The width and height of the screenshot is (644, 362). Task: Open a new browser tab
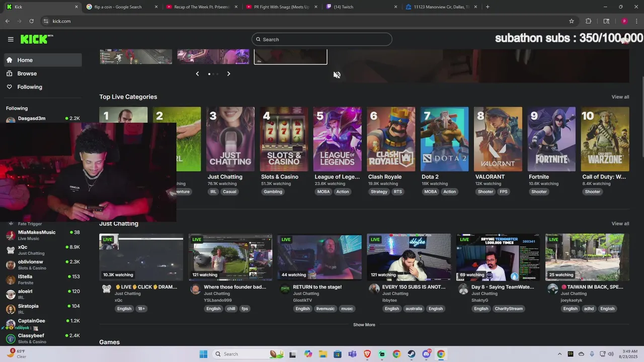coord(488,7)
